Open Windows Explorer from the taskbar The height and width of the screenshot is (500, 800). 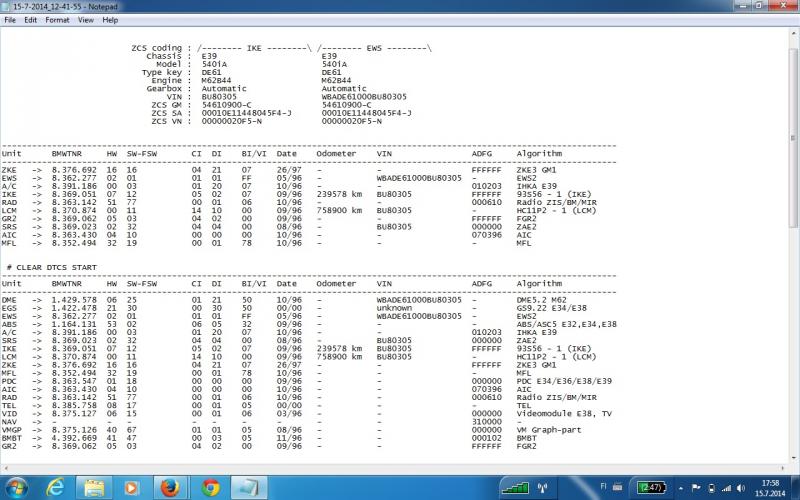pyautogui.click(x=94, y=488)
